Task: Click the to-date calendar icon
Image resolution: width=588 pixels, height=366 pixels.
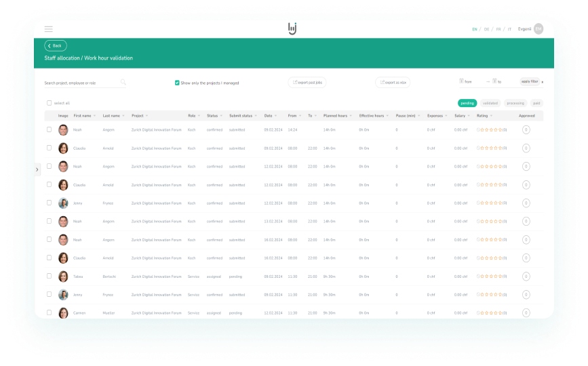Action: [494, 81]
